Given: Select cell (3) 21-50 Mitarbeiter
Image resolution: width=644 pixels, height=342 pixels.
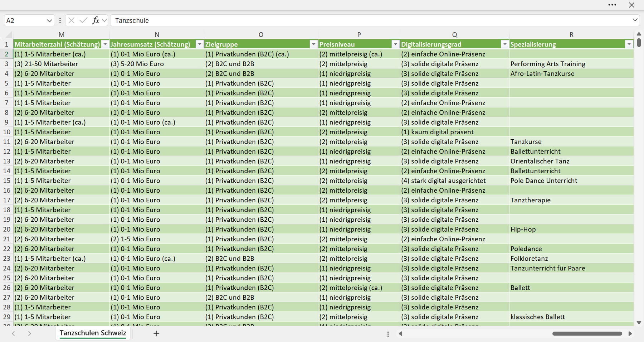Looking at the screenshot, I should (61, 64).
